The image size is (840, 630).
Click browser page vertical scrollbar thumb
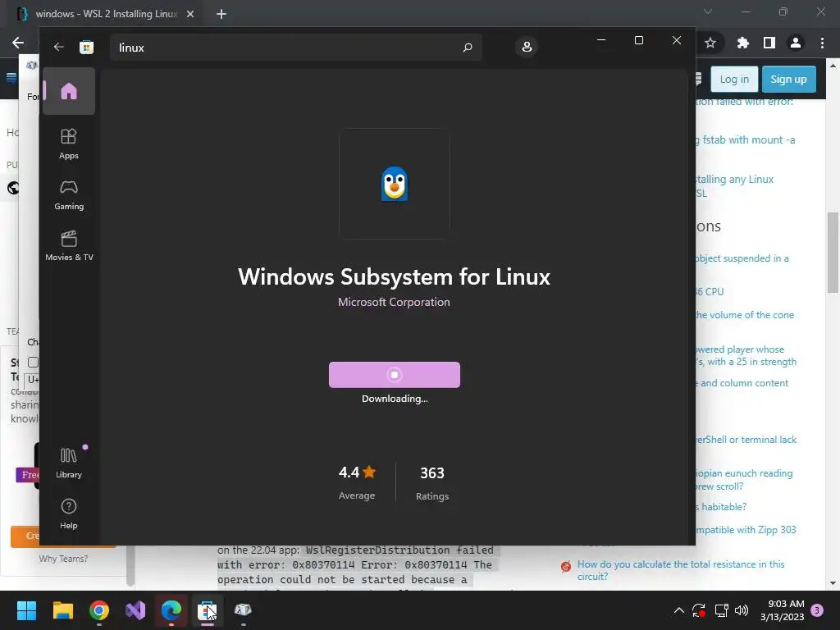click(x=833, y=253)
